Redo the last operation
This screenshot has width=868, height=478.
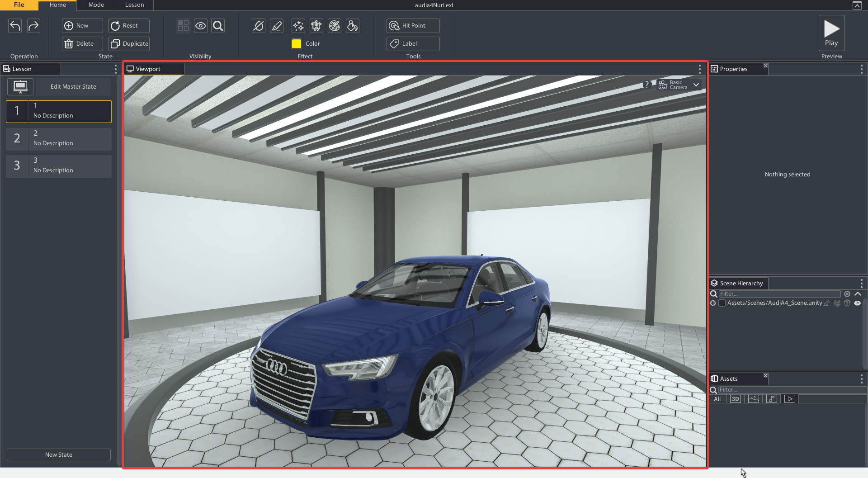click(33, 26)
